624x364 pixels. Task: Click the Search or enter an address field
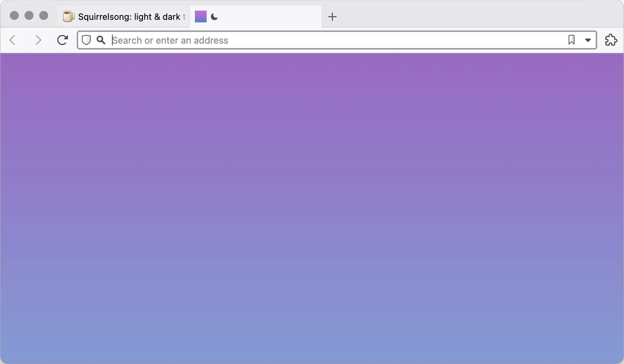click(x=257, y=40)
